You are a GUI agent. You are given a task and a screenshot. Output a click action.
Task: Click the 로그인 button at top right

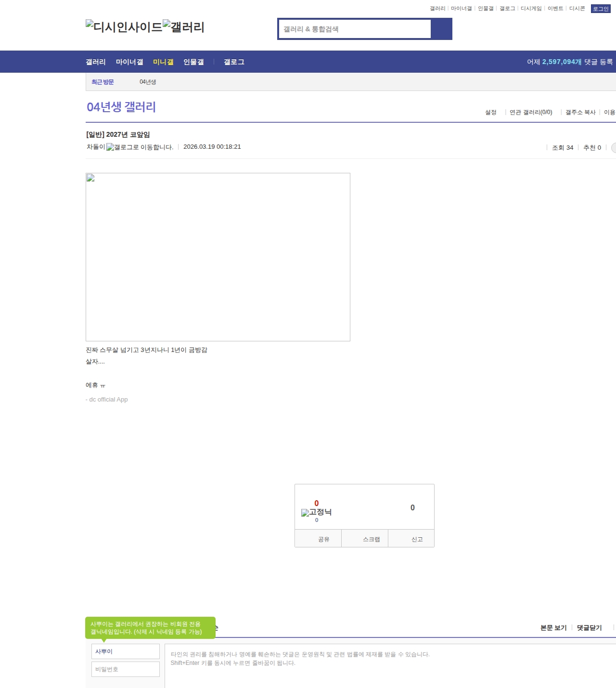600,9
